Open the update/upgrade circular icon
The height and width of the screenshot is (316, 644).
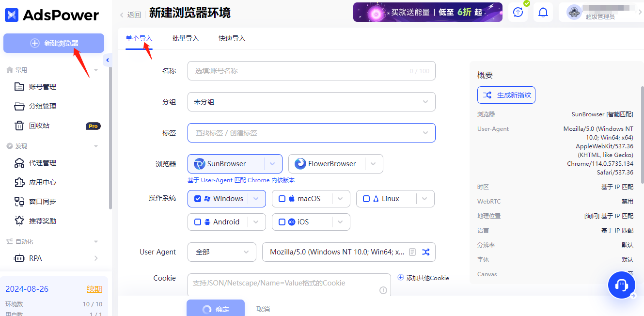click(518, 13)
